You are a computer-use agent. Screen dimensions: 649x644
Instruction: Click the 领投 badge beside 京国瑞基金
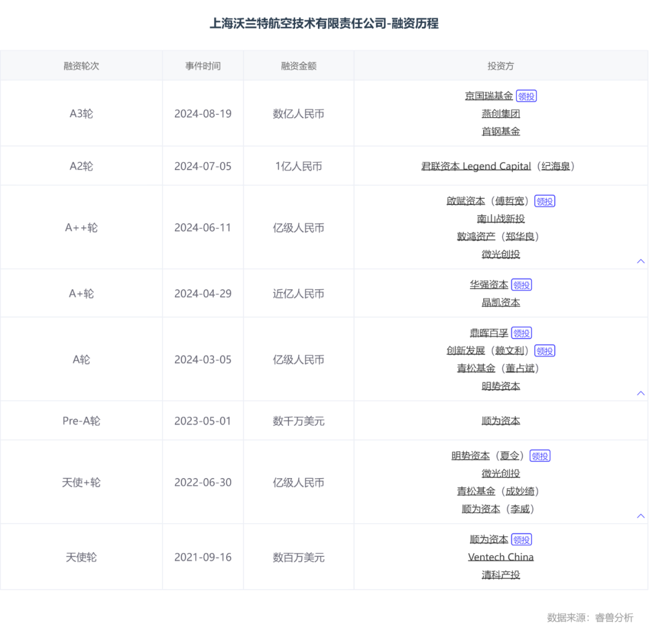pos(526,96)
